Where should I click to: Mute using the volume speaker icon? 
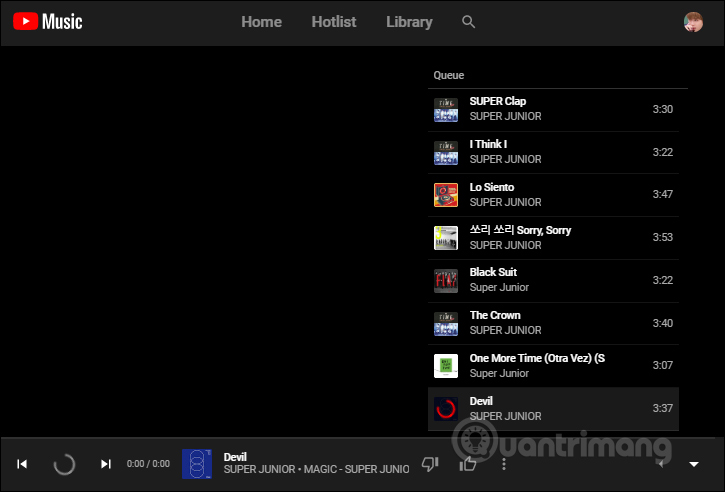[x=661, y=464]
